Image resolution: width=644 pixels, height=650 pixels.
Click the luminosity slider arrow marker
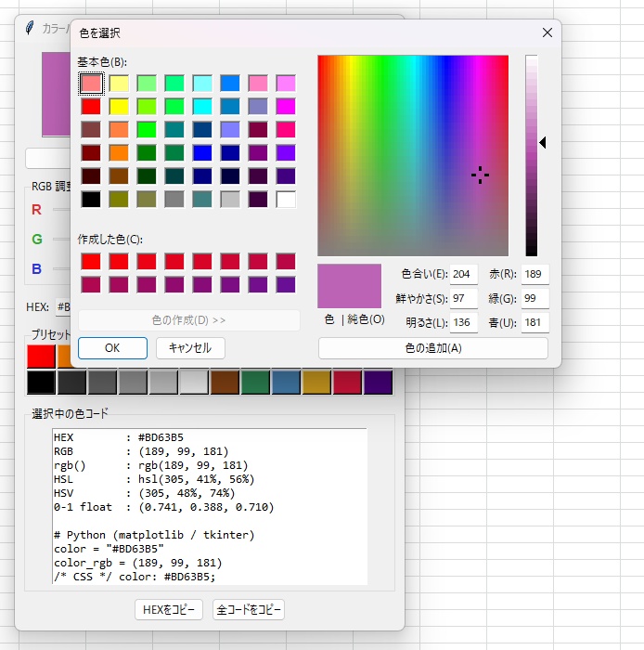pyautogui.click(x=543, y=143)
